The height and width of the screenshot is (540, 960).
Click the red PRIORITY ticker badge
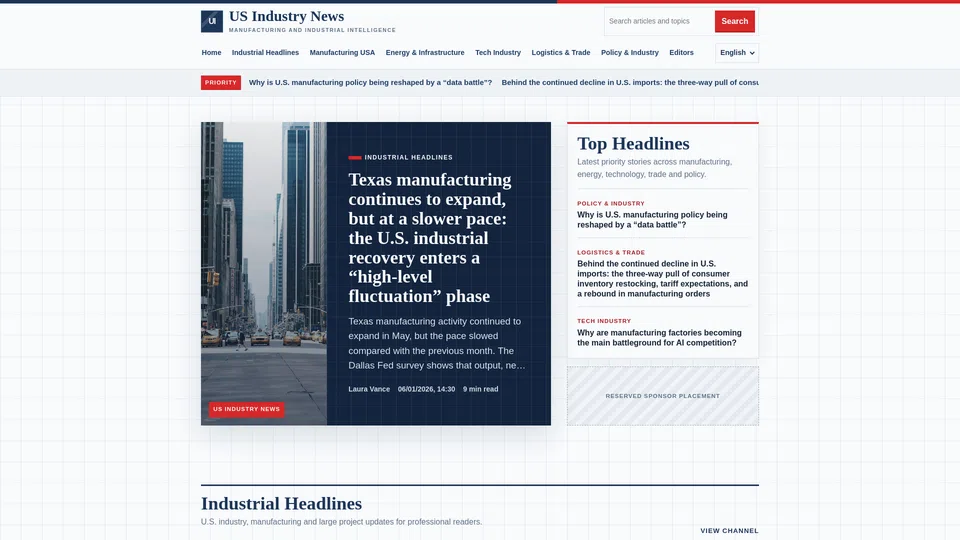220,83
